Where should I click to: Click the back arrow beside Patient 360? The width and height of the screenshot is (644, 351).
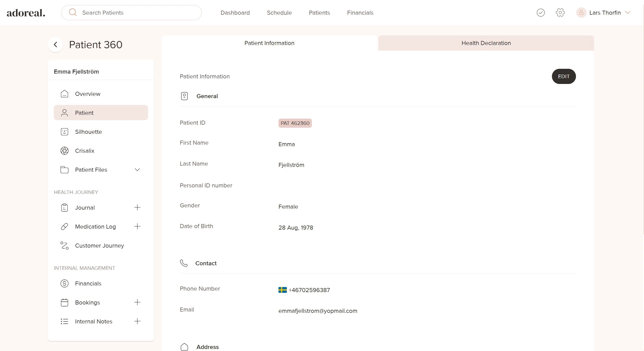[55, 45]
